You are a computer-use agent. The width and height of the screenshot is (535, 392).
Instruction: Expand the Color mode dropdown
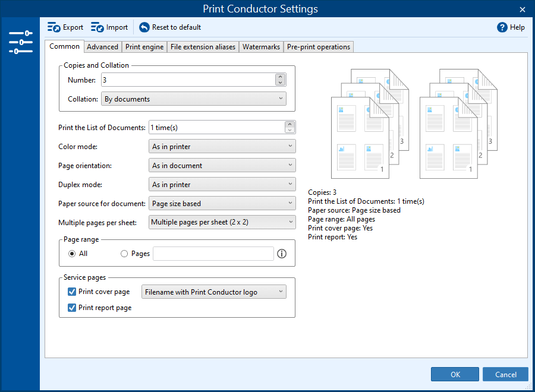222,147
